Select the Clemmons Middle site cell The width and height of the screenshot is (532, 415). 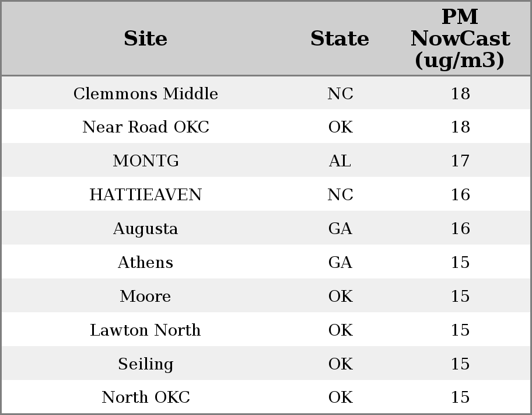click(146, 94)
